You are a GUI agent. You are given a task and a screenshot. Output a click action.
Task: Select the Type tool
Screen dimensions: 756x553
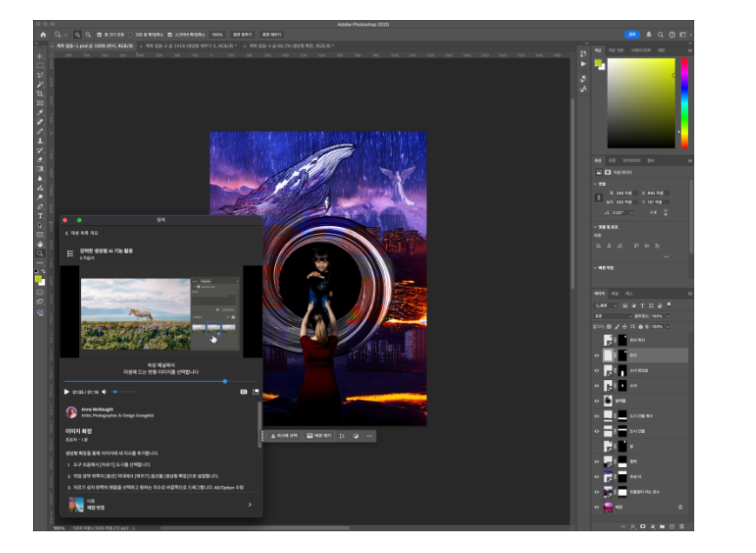40,216
